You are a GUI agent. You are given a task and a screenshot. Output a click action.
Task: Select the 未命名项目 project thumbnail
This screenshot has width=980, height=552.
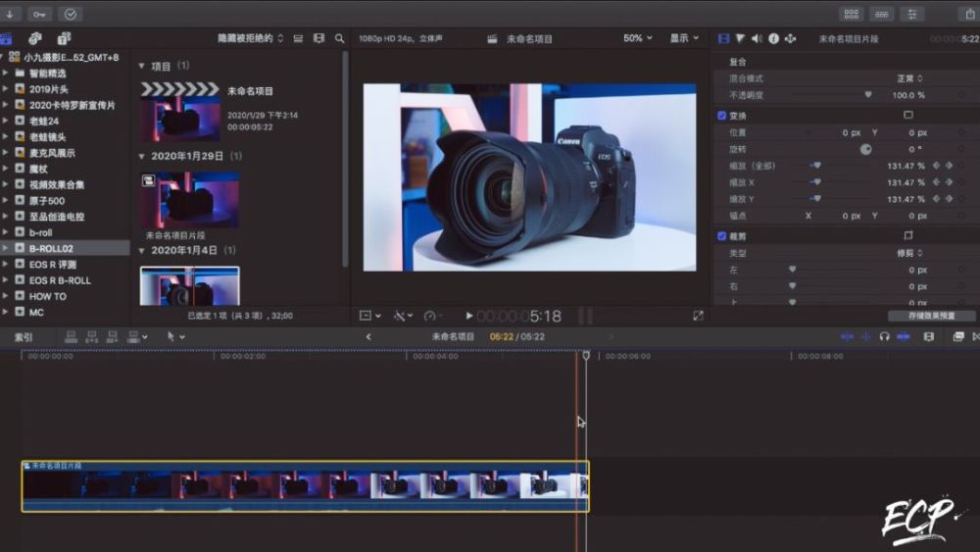tap(180, 112)
